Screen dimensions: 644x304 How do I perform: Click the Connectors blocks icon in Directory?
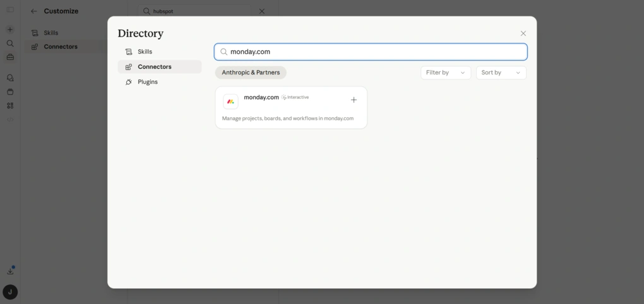pos(129,67)
